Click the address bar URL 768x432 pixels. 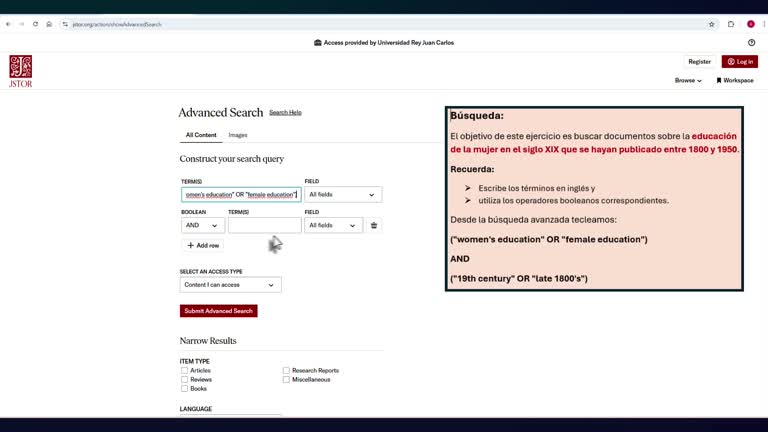pyautogui.click(x=117, y=24)
